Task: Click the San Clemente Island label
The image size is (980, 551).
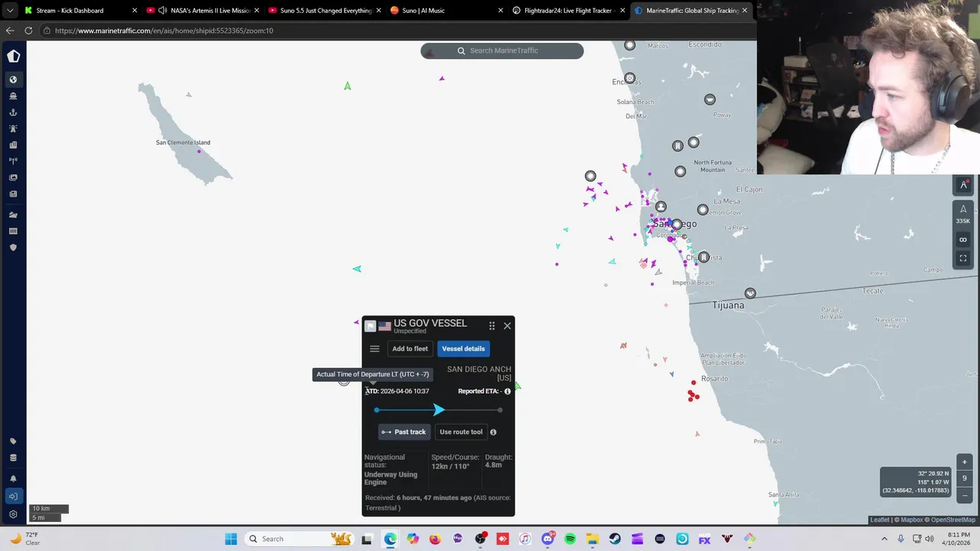Action: coord(183,142)
